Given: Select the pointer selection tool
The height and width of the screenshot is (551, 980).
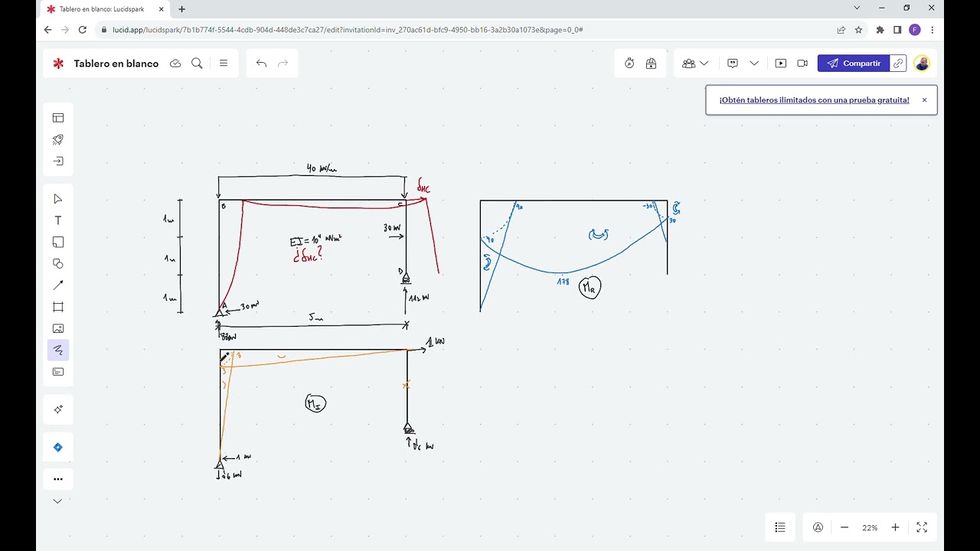Looking at the screenshot, I should click(58, 199).
